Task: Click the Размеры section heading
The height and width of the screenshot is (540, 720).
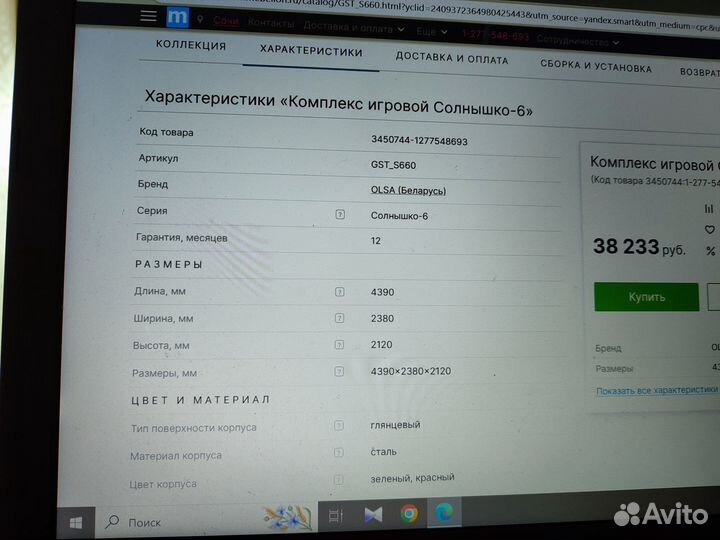Action: (x=169, y=264)
